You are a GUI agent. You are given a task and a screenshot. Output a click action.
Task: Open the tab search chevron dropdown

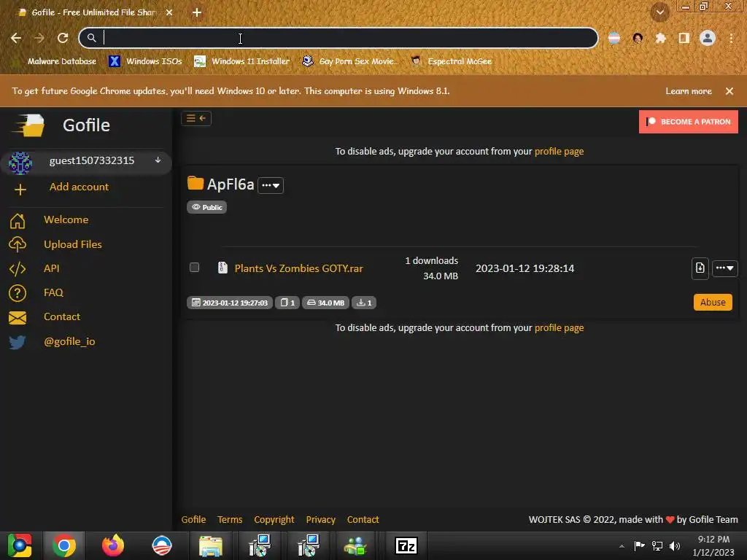click(x=660, y=12)
